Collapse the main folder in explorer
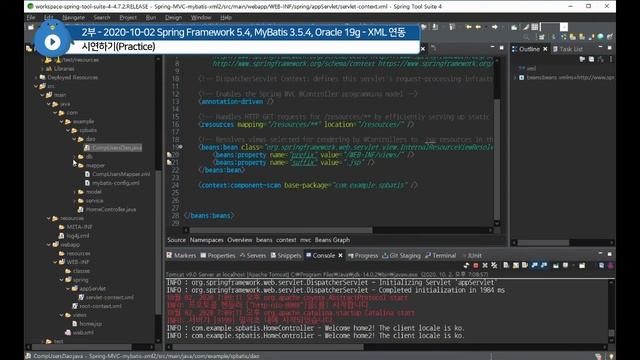This screenshot has width=640, height=360. coord(42,95)
